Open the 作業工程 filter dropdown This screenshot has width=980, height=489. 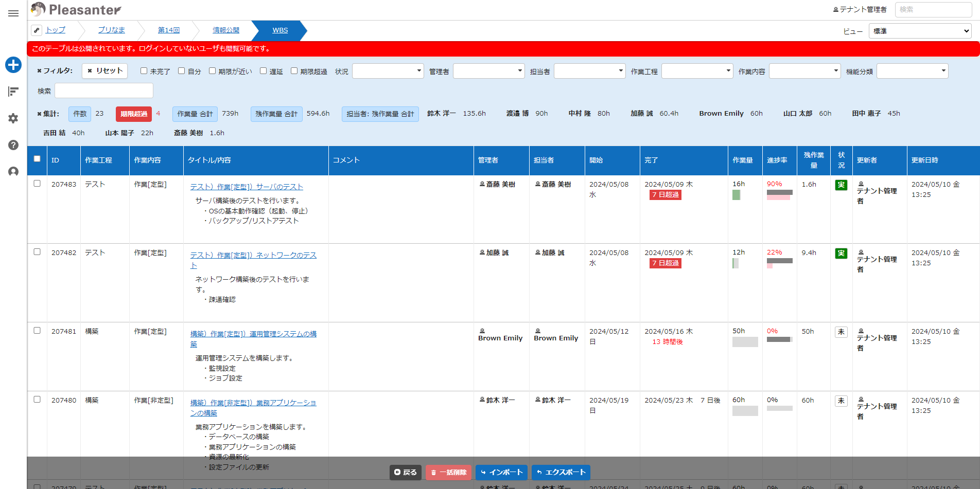coord(697,71)
